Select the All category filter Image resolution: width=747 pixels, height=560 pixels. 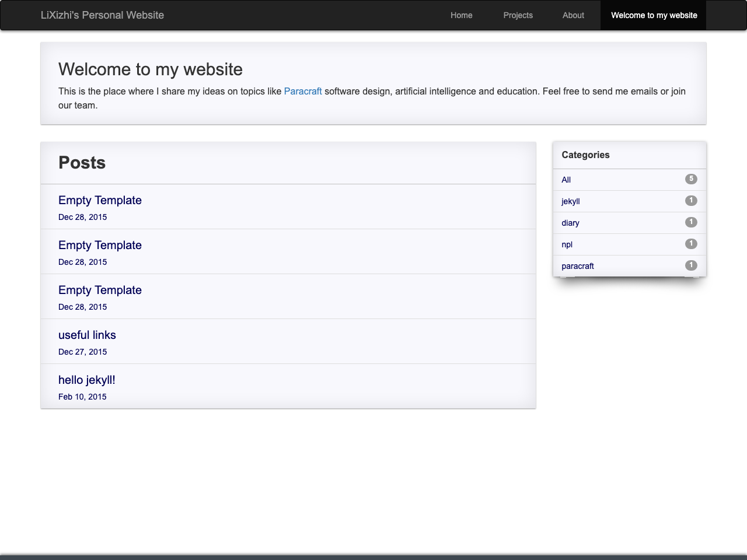pyautogui.click(x=566, y=180)
